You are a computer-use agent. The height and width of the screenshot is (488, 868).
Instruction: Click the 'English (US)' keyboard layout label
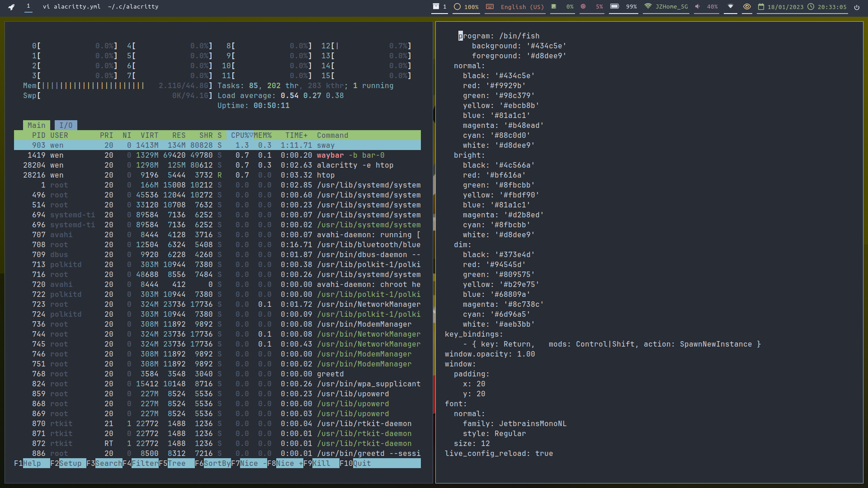coord(522,7)
